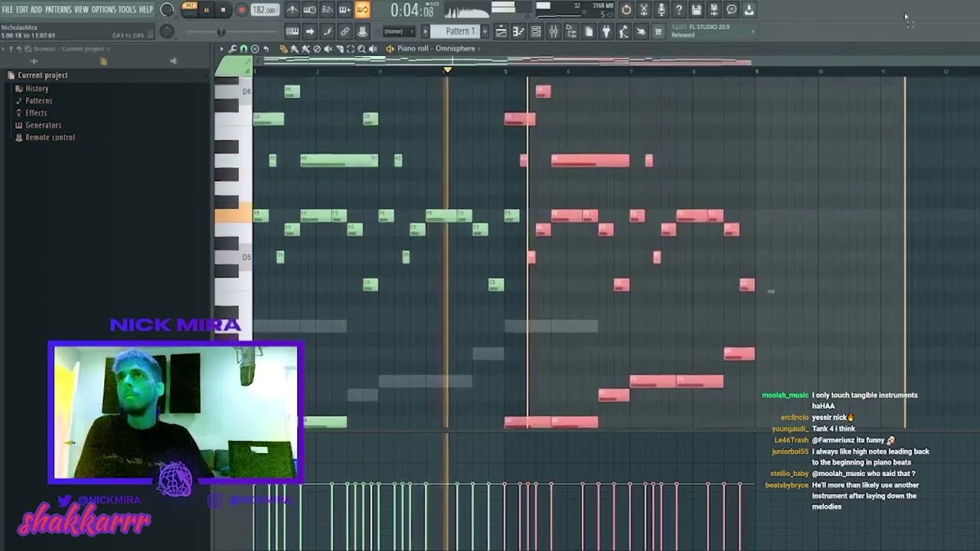Click the audio editor scissors icon
Image resolution: width=980 pixels, height=551 pixels.
(x=644, y=9)
